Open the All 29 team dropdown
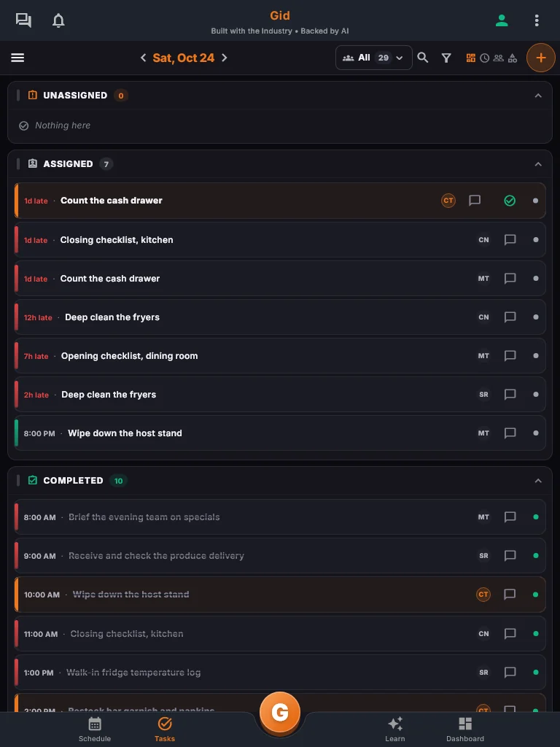The height and width of the screenshot is (747, 560). pos(374,58)
